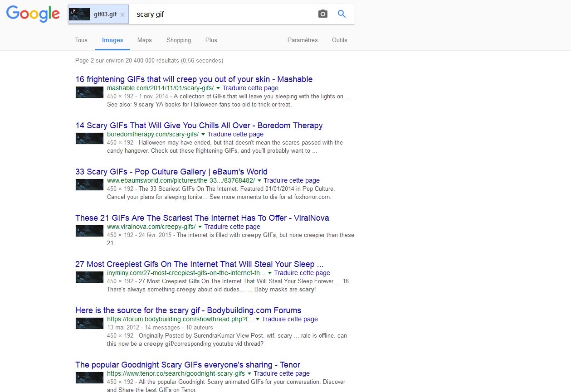This screenshot has height=392, width=571.
Task: Click Traduire cette page for Bodybuilding.com result
Action: [290, 319]
